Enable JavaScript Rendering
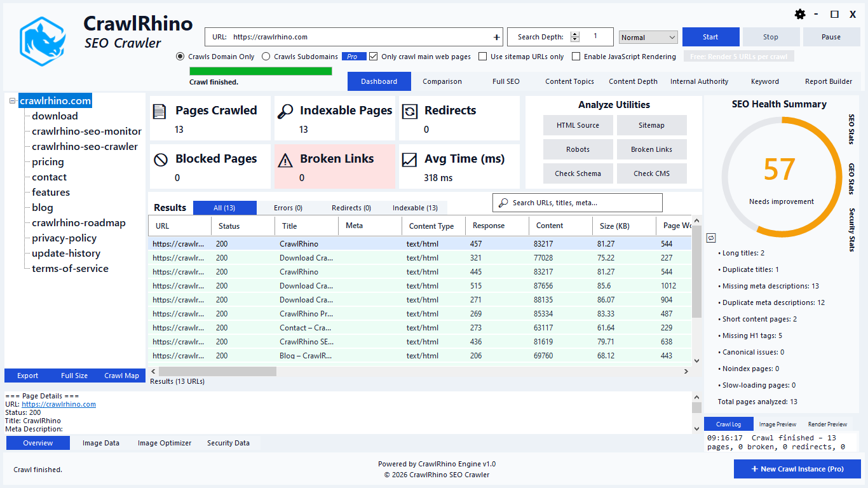 [576, 57]
